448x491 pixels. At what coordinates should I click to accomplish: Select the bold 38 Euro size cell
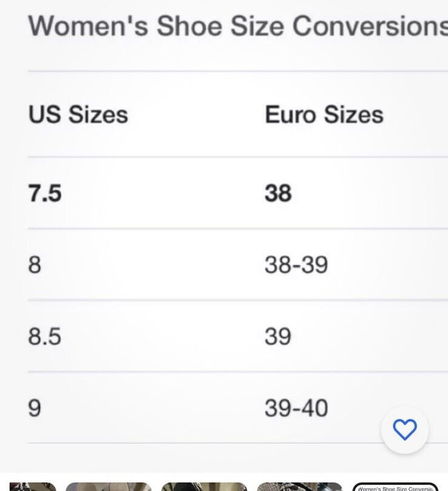pos(278,193)
